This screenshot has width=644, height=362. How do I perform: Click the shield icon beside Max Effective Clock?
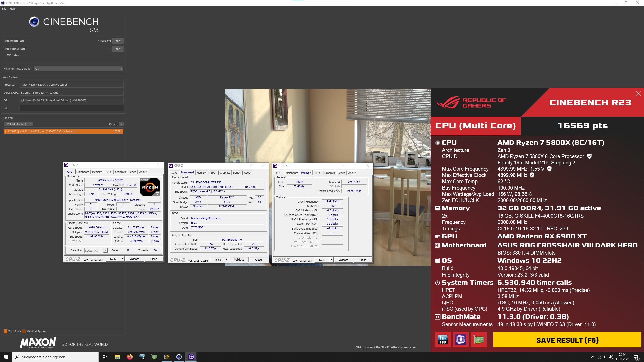[x=532, y=175]
